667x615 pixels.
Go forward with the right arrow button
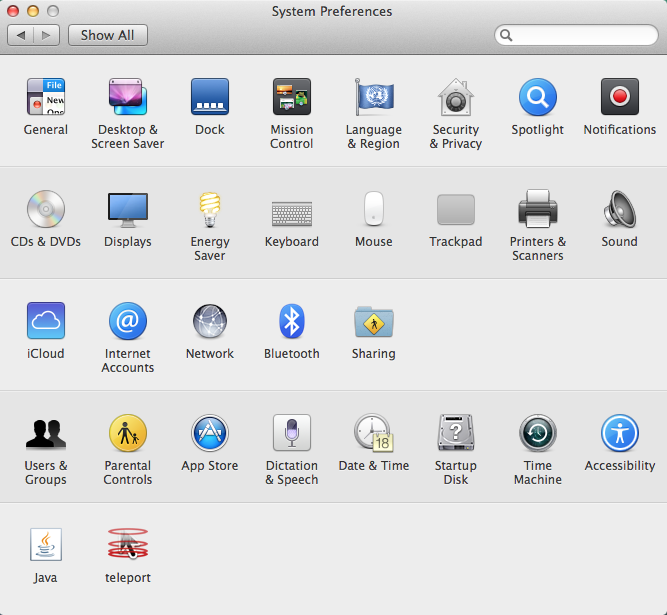pos(46,35)
